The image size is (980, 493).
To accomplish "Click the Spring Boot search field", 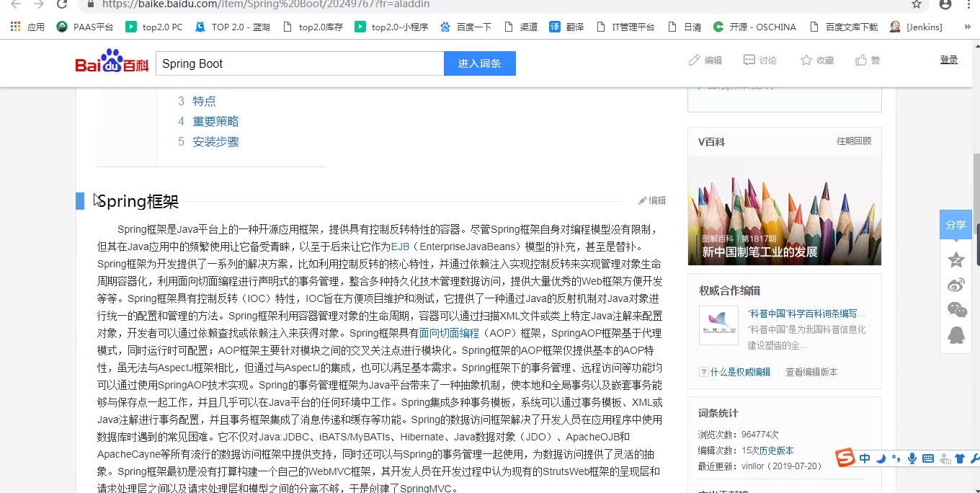I will [300, 63].
